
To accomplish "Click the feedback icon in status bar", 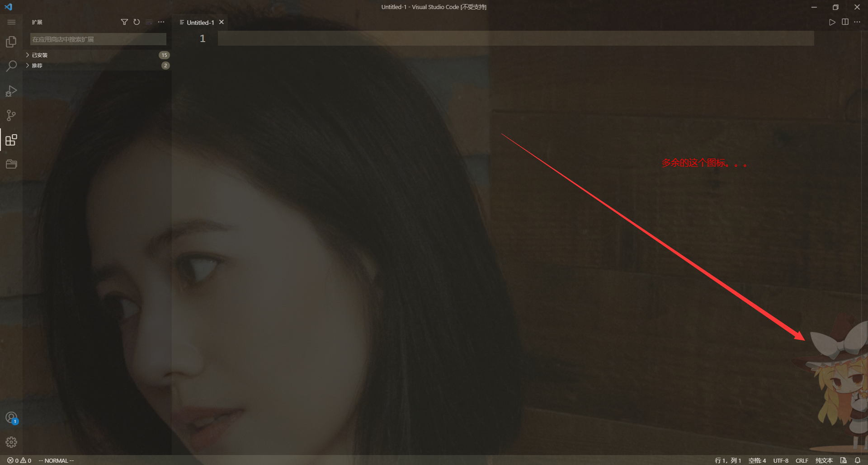I will (844, 460).
